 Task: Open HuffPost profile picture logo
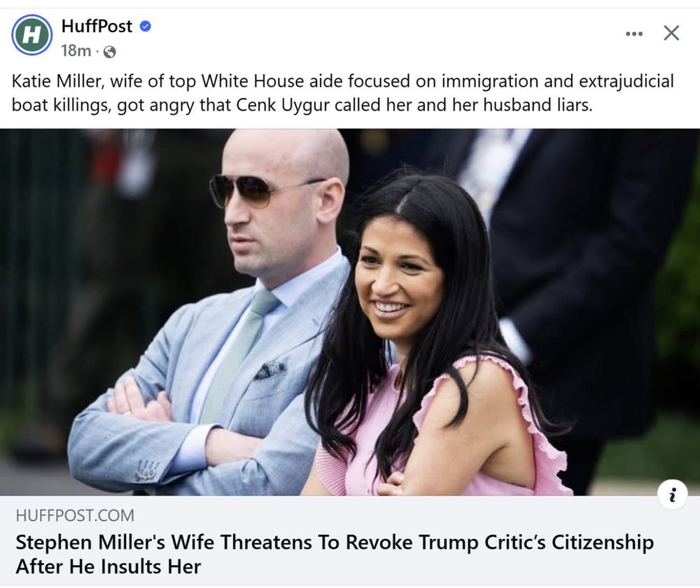[x=31, y=34]
